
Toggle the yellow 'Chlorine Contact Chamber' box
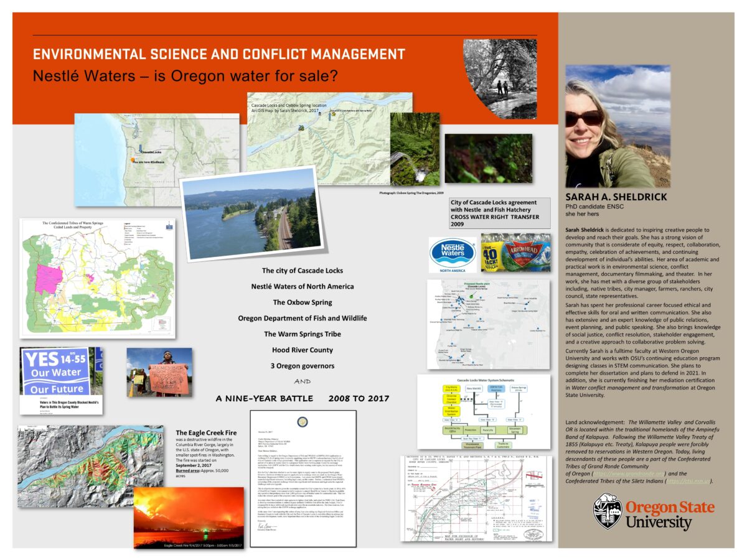click(x=451, y=399)
